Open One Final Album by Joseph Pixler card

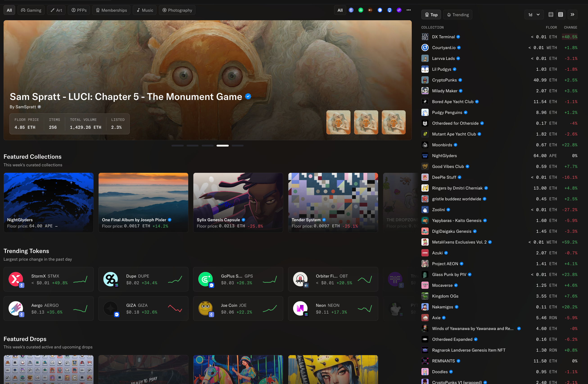pyautogui.click(x=143, y=203)
